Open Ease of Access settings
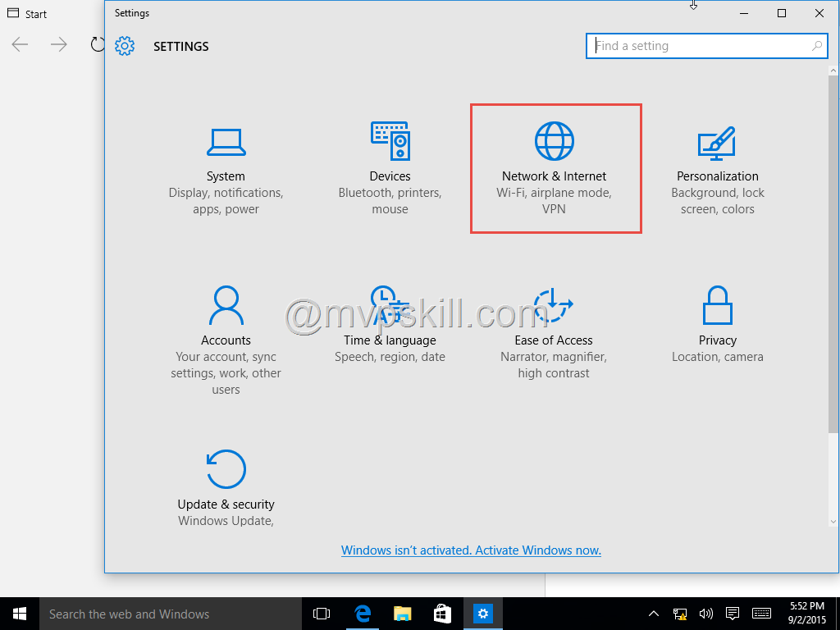 [554, 332]
